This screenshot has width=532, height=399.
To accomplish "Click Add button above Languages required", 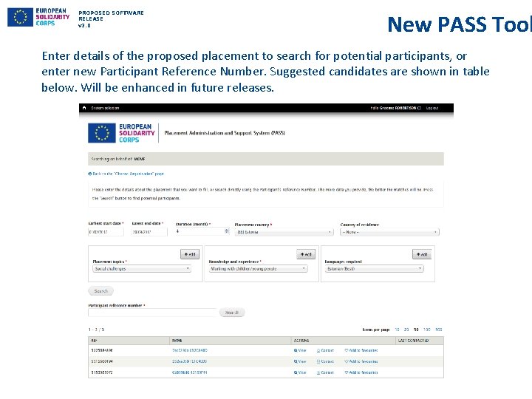I will point(422,254).
